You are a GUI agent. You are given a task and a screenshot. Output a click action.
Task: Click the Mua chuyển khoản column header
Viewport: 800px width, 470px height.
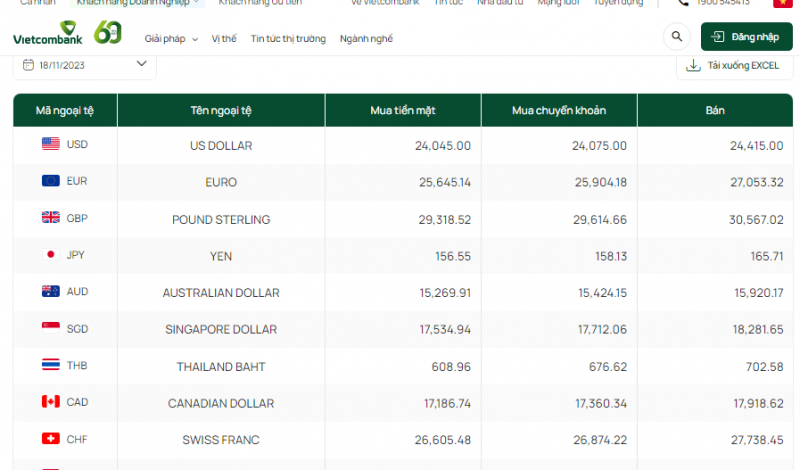coord(558,110)
